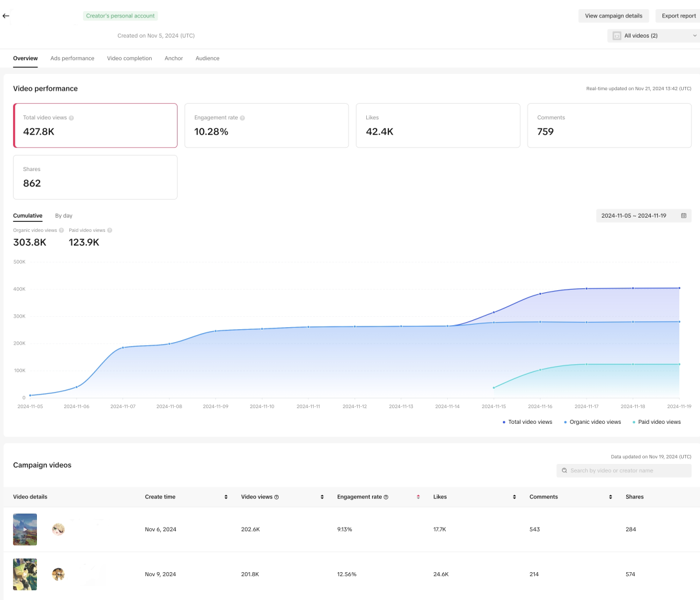Click paid views data point at 2024-11-15

coord(494,387)
